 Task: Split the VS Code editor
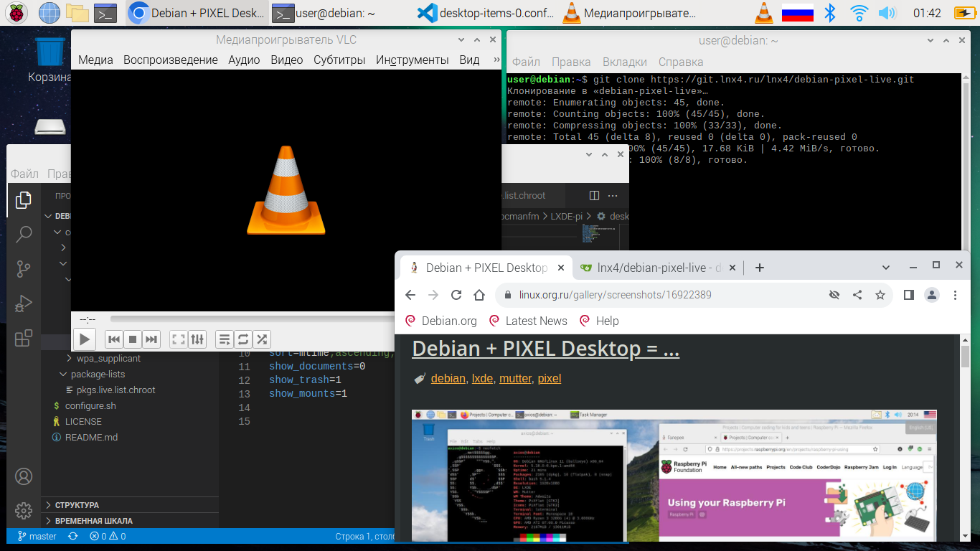tap(594, 195)
